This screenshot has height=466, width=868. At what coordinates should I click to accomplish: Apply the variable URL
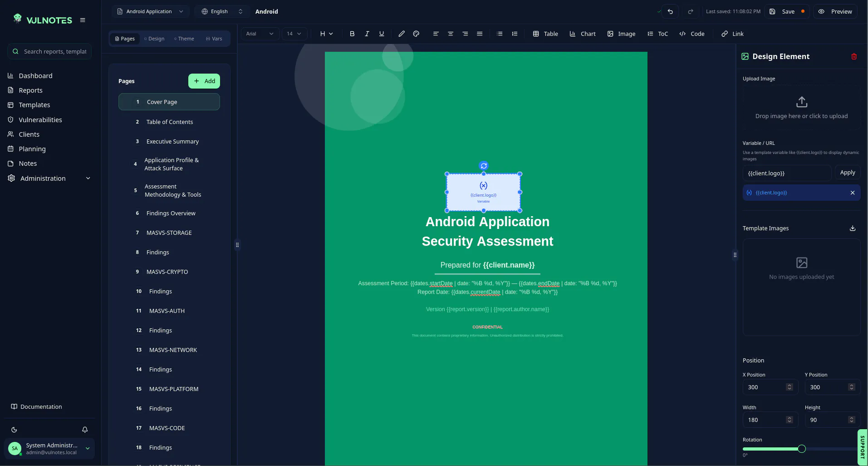click(x=847, y=173)
